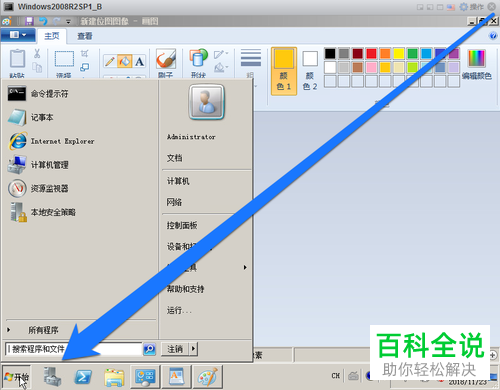Open 控制面板 from the Start menu
500x390 pixels.
(x=182, y=225)
